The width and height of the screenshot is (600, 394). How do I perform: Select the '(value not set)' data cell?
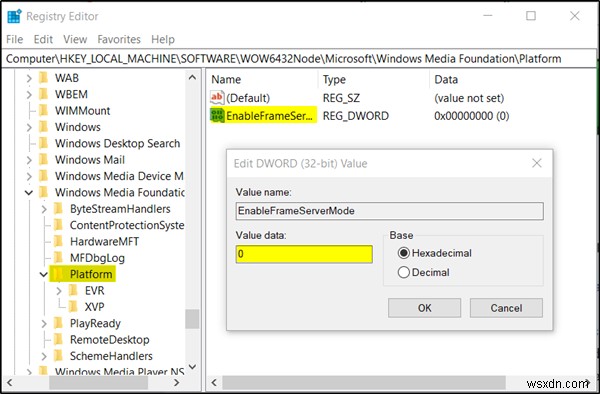tap(469, 98)
